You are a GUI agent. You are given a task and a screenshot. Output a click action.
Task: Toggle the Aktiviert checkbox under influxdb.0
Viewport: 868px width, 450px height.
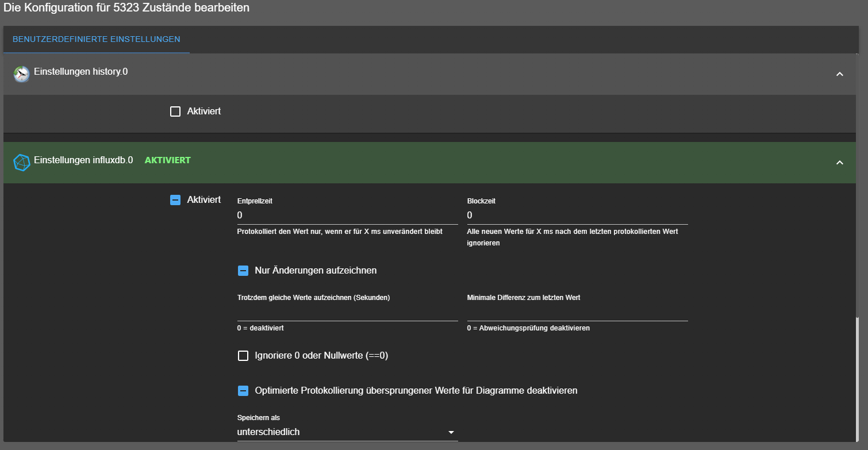175,200
